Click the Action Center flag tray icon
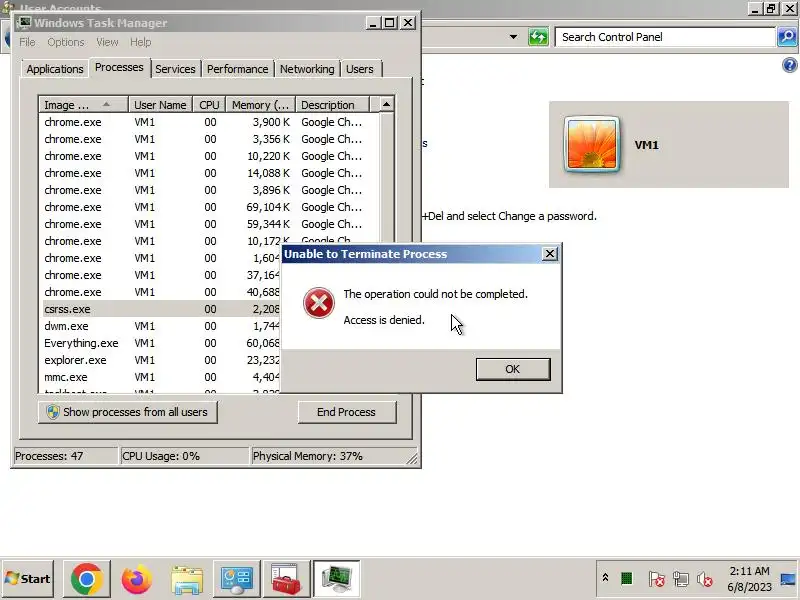This screenshot has height=600, width=800. (x=656, y=579)
